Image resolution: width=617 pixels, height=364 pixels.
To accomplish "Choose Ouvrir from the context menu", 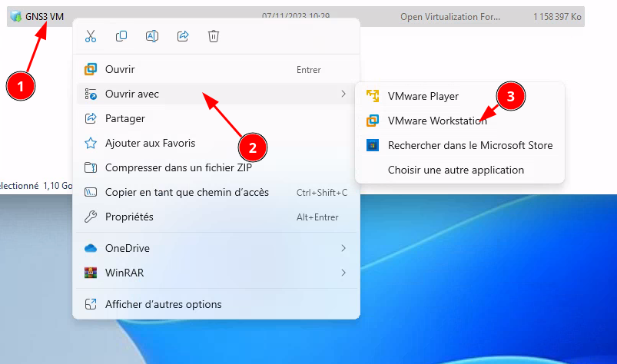I will click(x=120, y=69).
